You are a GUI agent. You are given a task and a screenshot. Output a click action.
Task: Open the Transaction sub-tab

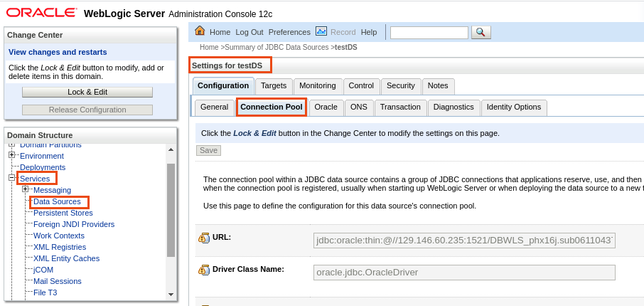click(400, 107)
